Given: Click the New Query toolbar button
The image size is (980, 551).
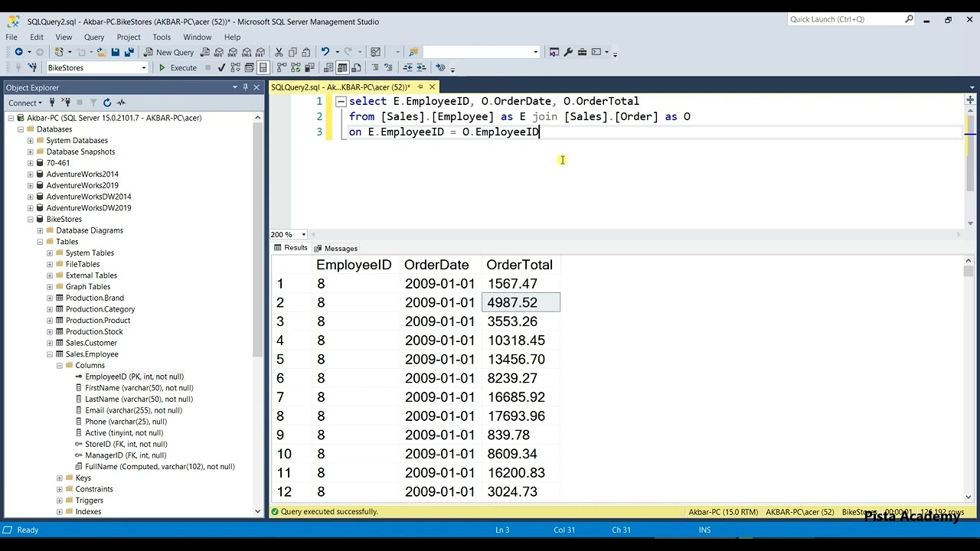Looking at the screenshot, I should 168,52.
